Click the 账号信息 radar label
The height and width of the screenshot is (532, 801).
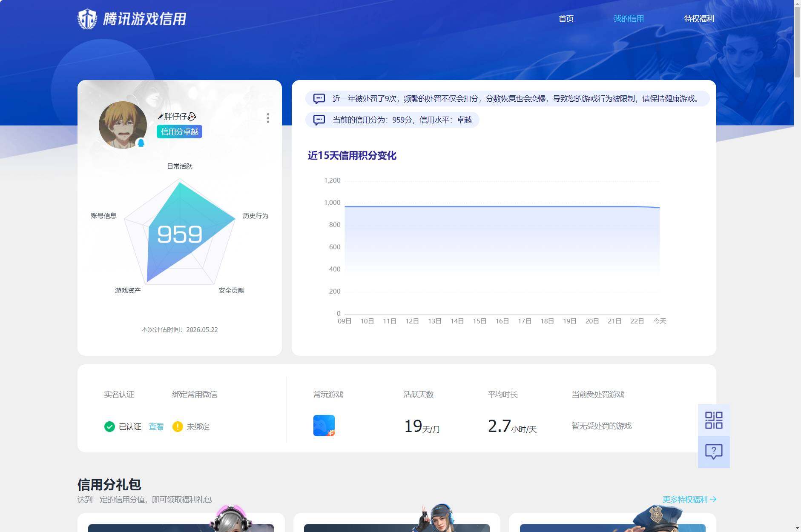pos(103,216)
